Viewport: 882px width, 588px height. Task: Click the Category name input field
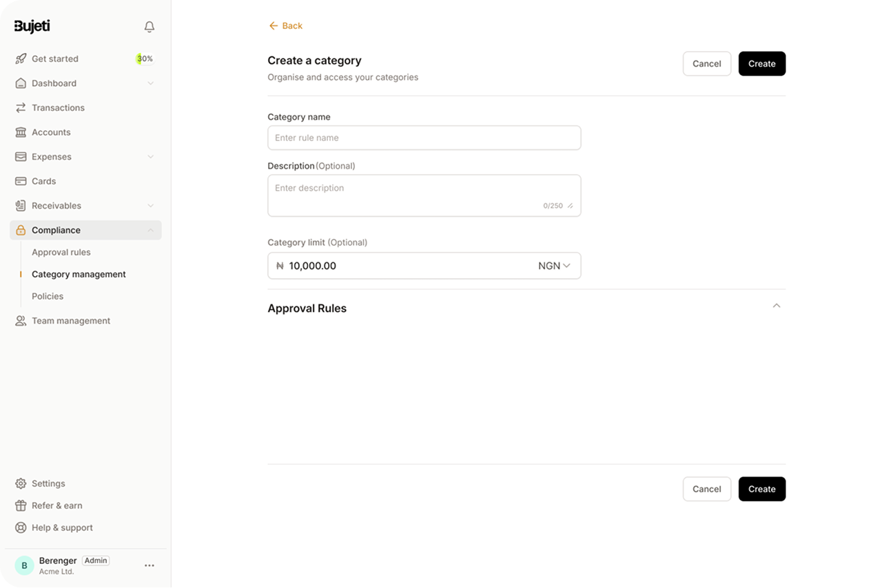[424, 138]
